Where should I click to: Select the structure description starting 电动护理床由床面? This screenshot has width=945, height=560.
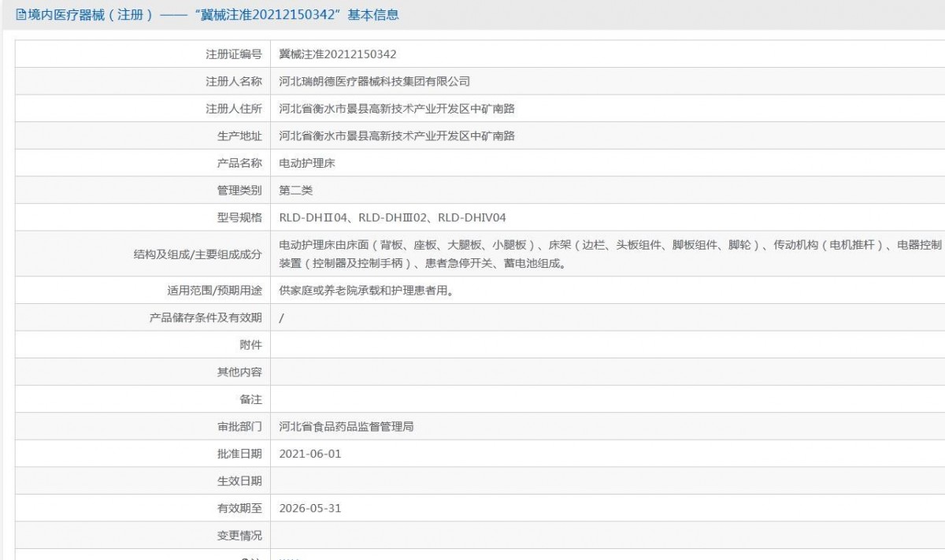pos(611,254)
